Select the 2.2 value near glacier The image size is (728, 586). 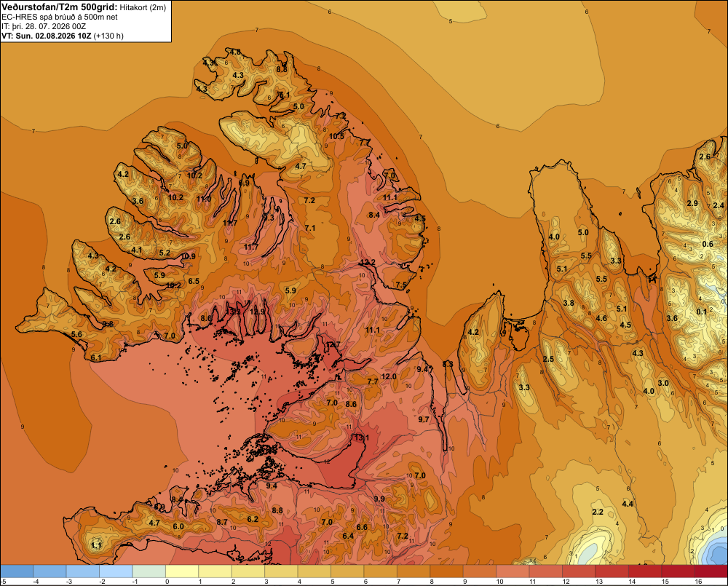coord(598,512)
